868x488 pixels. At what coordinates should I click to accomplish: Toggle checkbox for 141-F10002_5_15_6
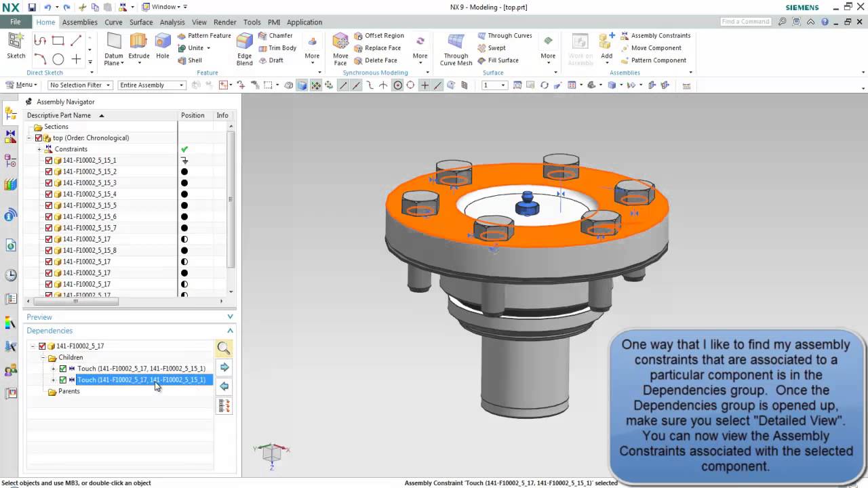click(49, 217)
